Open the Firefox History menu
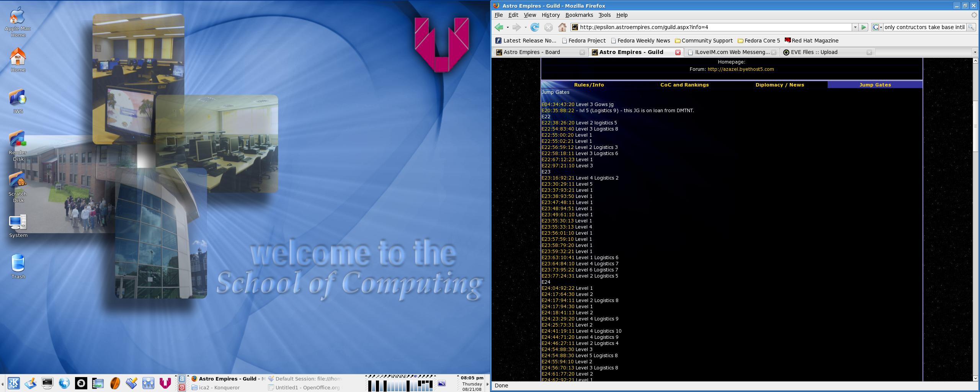980x392 pixels. click(551, 15)
